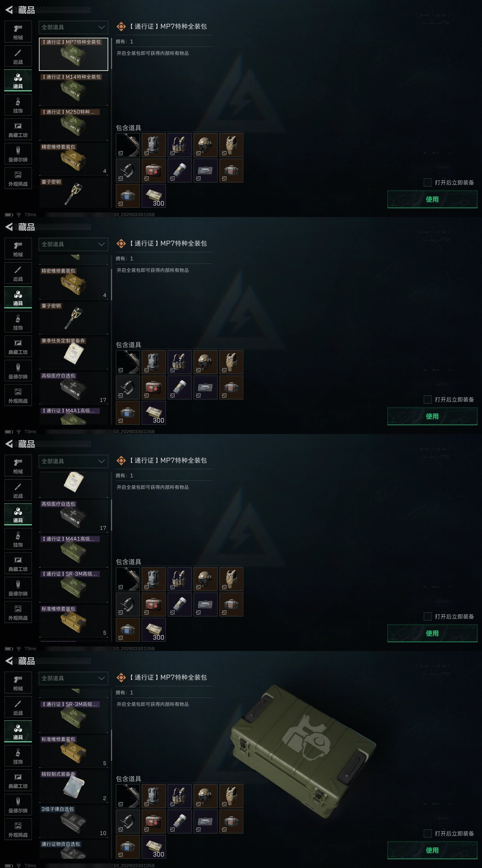Click 使用 button in screen listing M250特种 crate
Screen dimensions: 482x868
432,199
